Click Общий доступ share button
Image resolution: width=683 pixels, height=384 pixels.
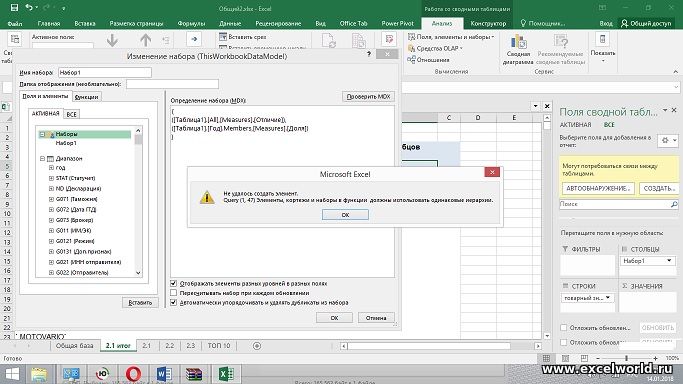[647, 24]
